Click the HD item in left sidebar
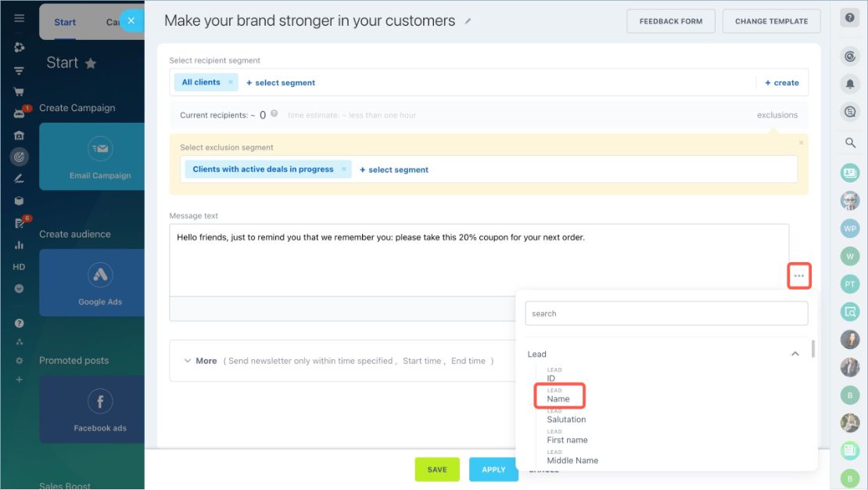Image resolution: width=868 pixels, height=490 pixels. [x=19, y=267]
